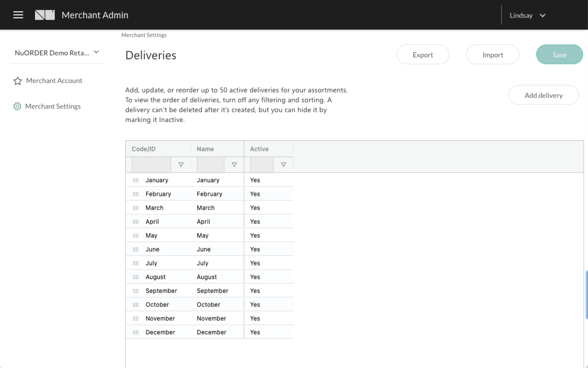Viewport: 588px width, 368px height.
Task: Click the drag handle for August row
Action: coord(136,277)
